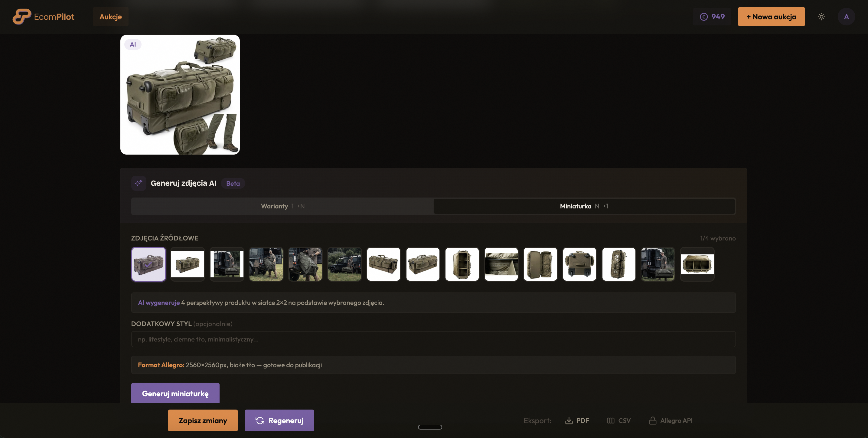Toggle light/dark theme sun icon
Screen dimensions: 868x438
[821, 17]
